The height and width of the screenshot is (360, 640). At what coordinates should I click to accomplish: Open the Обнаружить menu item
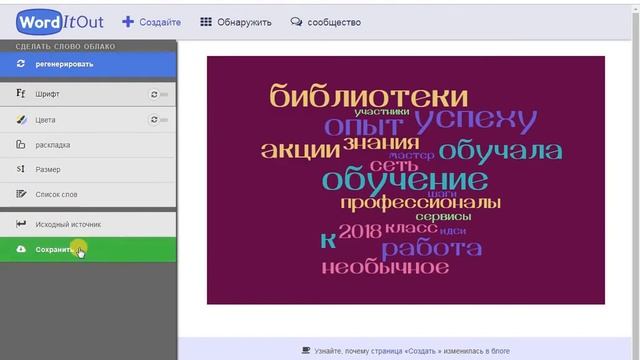click(x=236, y=22)
